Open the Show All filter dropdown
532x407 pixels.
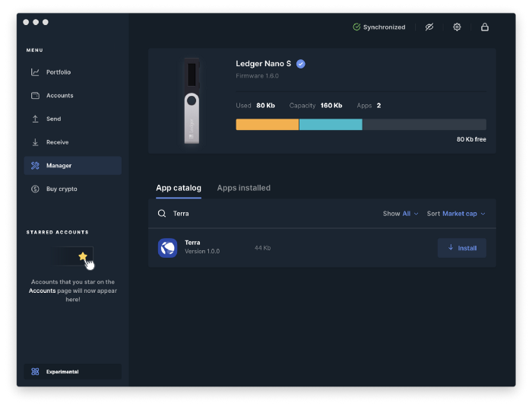tap(401, 214)
